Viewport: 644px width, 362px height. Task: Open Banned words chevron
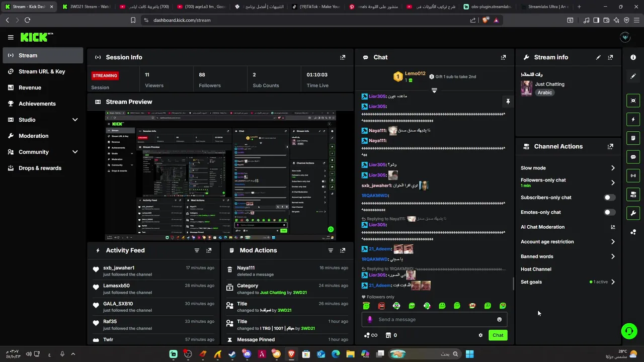pos(613,256)
